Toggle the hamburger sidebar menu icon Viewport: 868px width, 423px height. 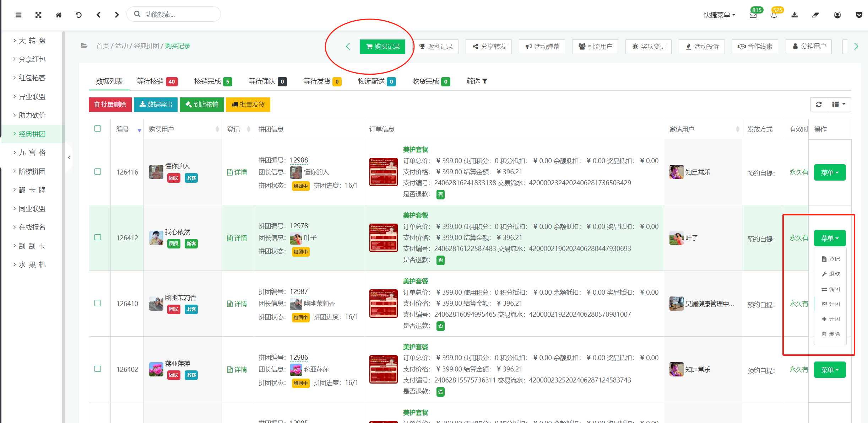coord(18,15)
